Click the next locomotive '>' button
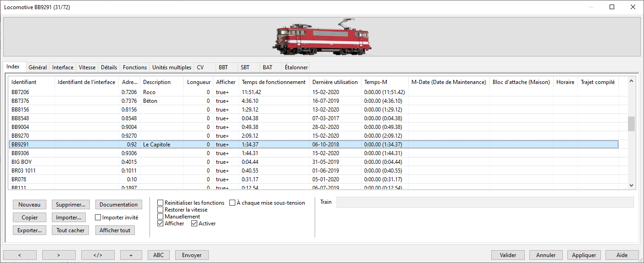This screenshot has width=644, height=263. click(59, 255)
